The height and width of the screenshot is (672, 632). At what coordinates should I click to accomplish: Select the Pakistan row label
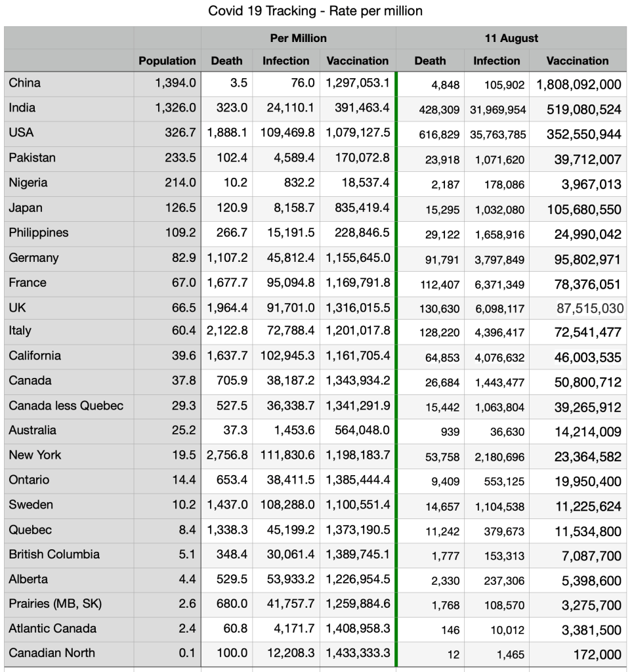(32, 157)
